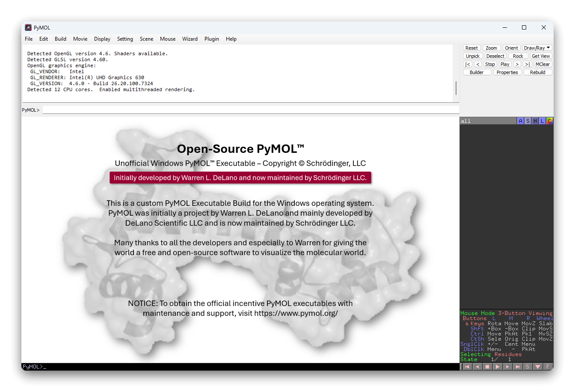
Task: Click the Orient button
Action: pos(511,48)
